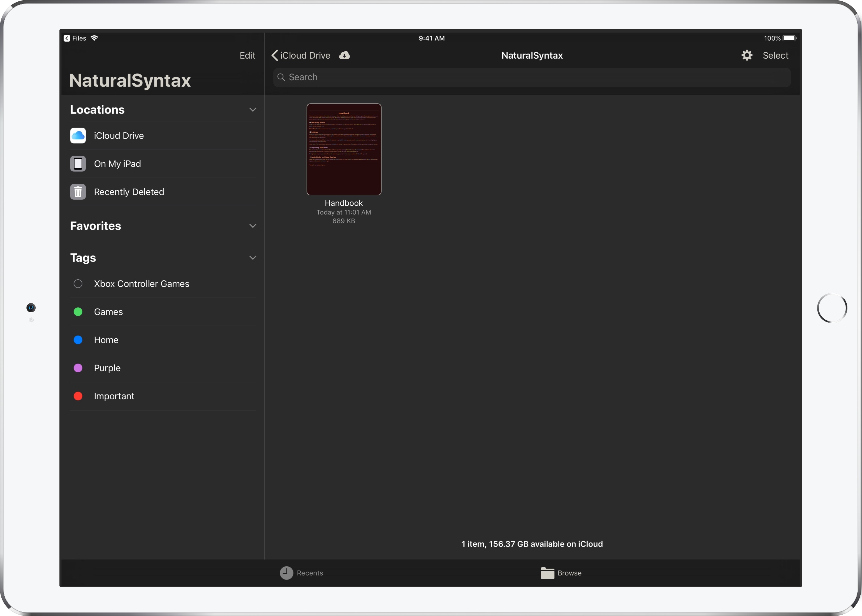Tap the On My iPad device icon
Screen dimensions: 862x616
(78, 164)
